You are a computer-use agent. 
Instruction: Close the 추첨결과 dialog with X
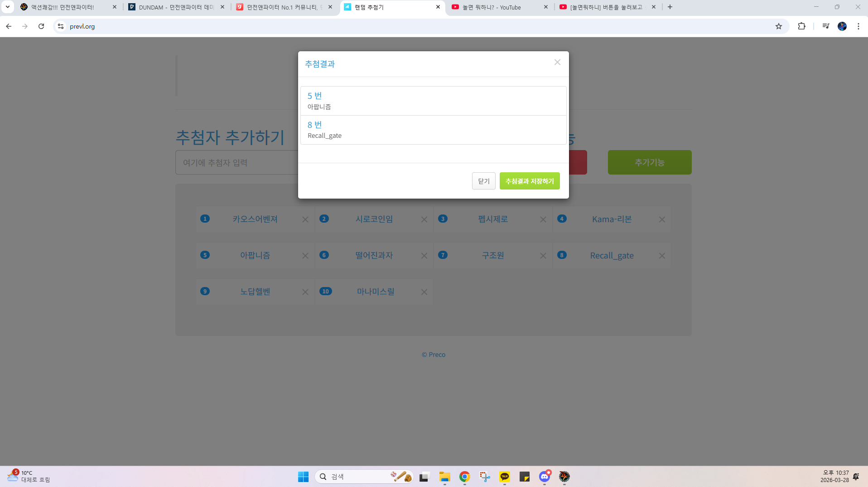click(x=557, y=63)
